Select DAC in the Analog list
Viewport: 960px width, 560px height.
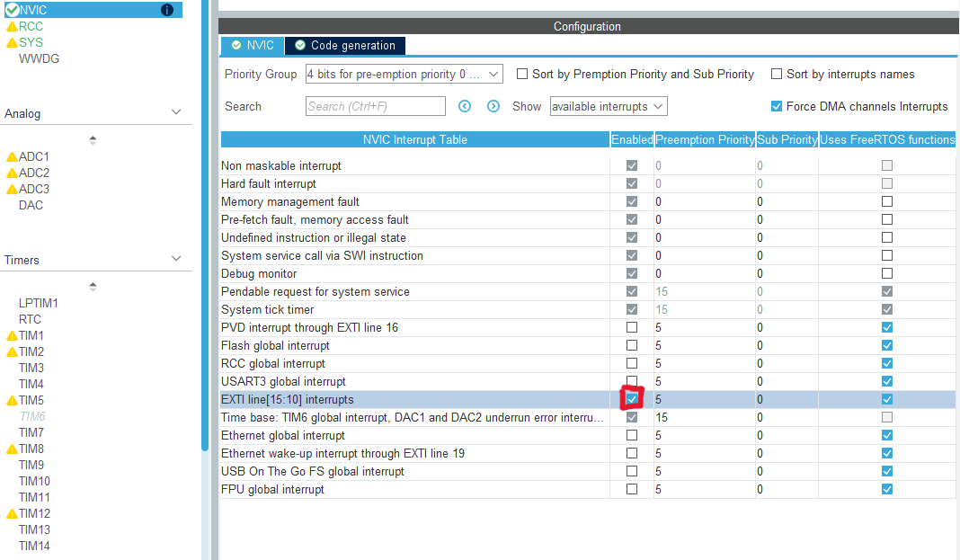(31, 205)
